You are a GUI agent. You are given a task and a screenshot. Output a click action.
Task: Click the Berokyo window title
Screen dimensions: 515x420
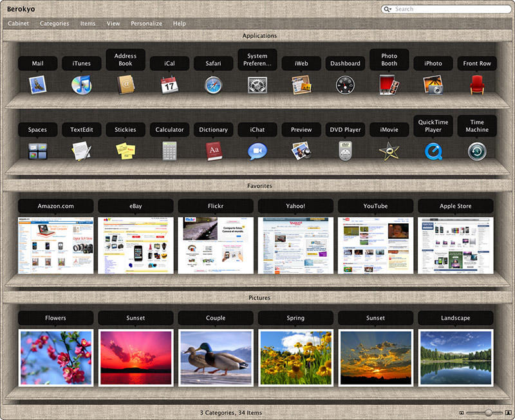[21, 9]
